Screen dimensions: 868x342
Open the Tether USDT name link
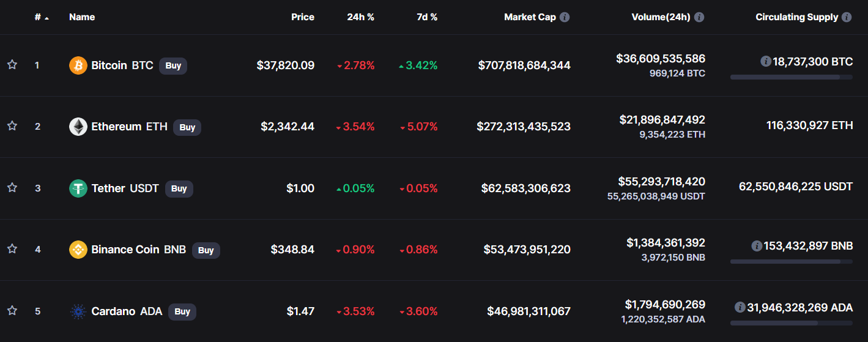point(125,188)
